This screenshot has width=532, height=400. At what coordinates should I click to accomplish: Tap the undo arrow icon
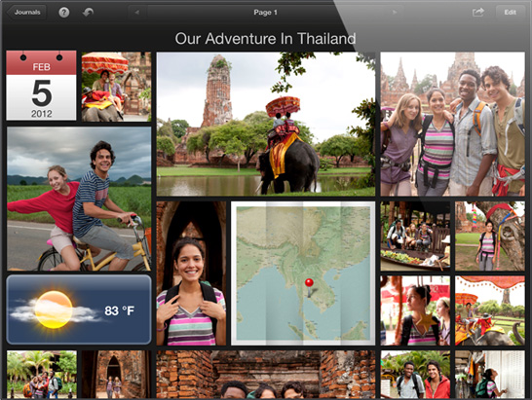coord(88,13)
